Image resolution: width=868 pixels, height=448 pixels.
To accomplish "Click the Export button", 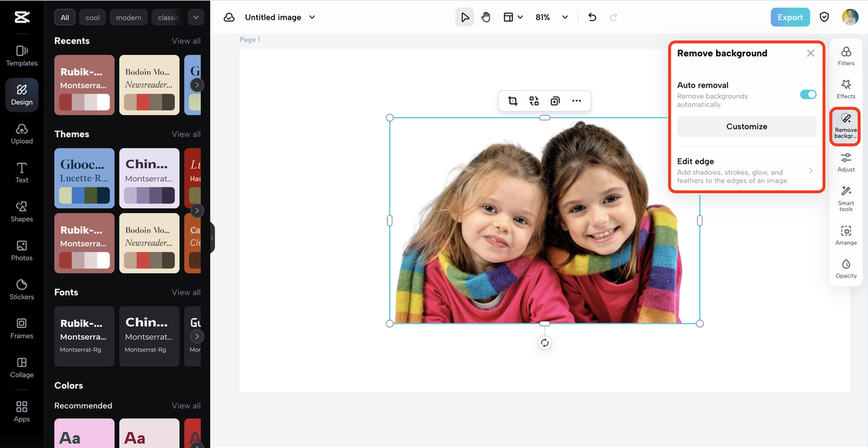I will pos(789,18).
